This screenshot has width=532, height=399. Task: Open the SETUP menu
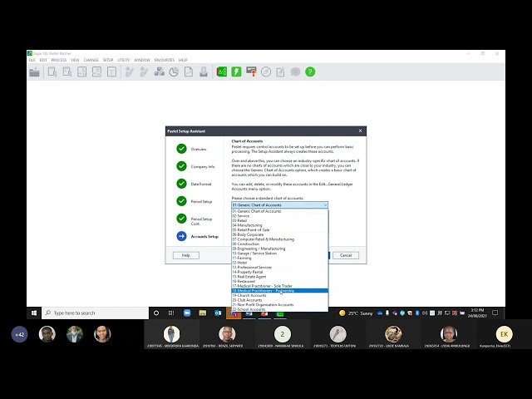(x=108, y=60)
